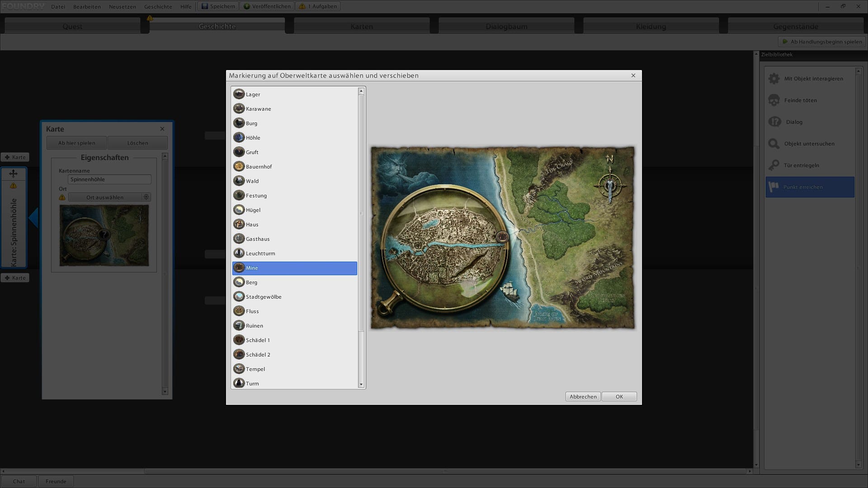This screenshot has width=868, height=488.
Task: Click the Spinnenhöhle map thumbnail
Action: pos(104,235)
